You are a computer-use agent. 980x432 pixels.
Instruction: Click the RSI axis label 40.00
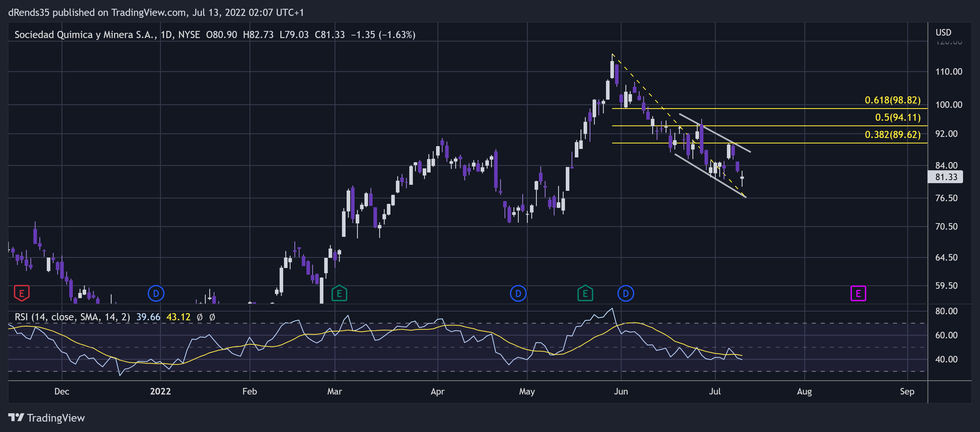[947, 359]
